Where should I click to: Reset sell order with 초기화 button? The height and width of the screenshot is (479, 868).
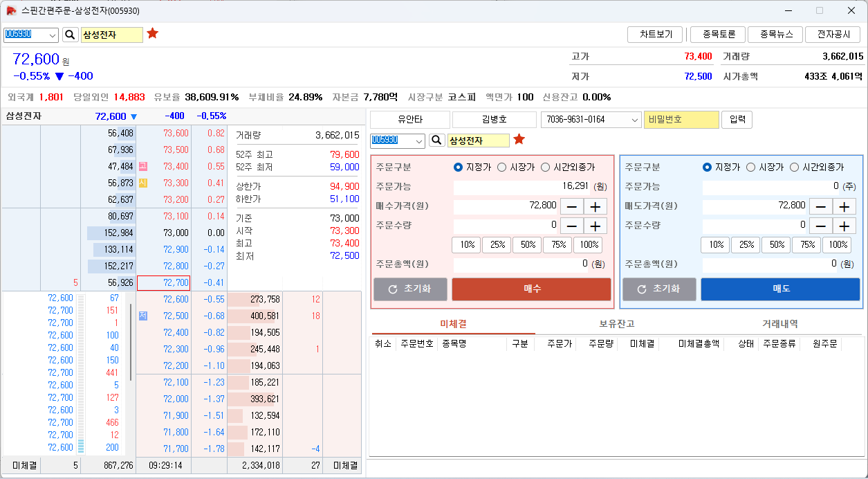pyautogui.click(x=659, y=289)
